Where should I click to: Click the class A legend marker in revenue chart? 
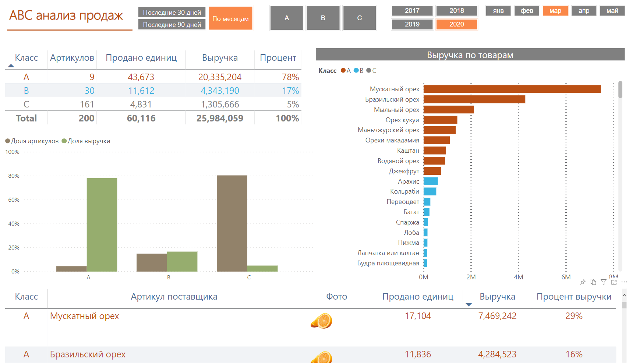(x=343, y=70)
